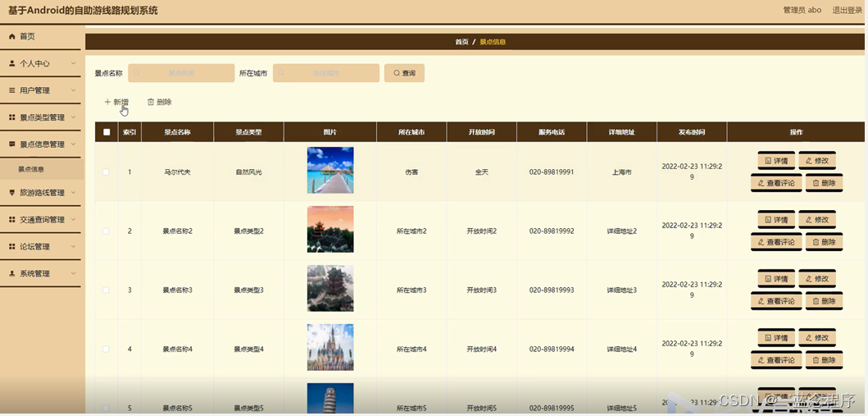Viewport: 868px width, 416px height.
Task: Click the 自然风光 type cell
Action: coord(248,172)
